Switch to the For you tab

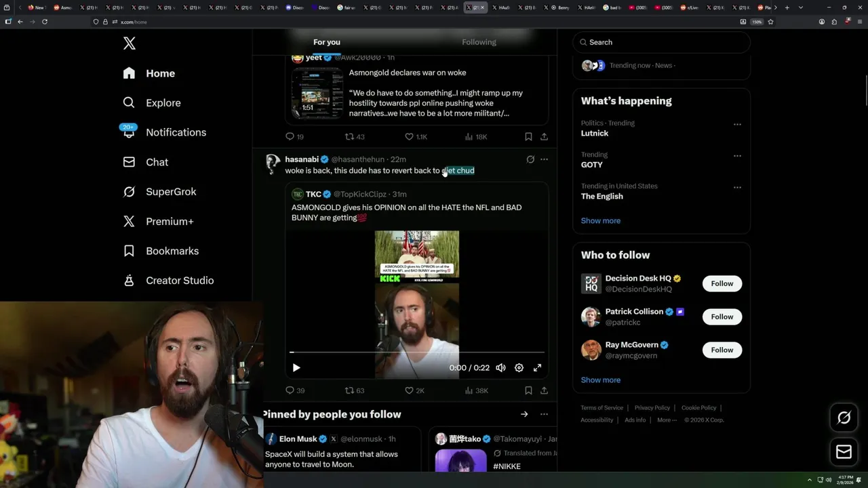tap(327, 42)
